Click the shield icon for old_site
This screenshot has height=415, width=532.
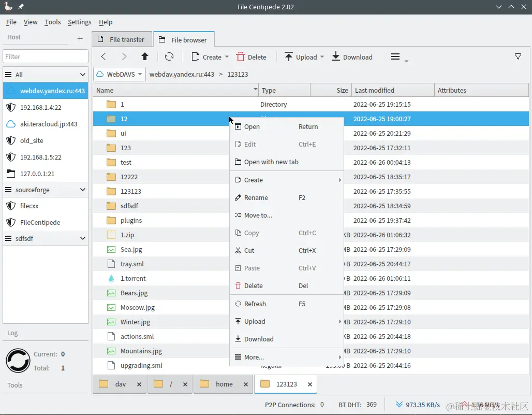(11, 140)
